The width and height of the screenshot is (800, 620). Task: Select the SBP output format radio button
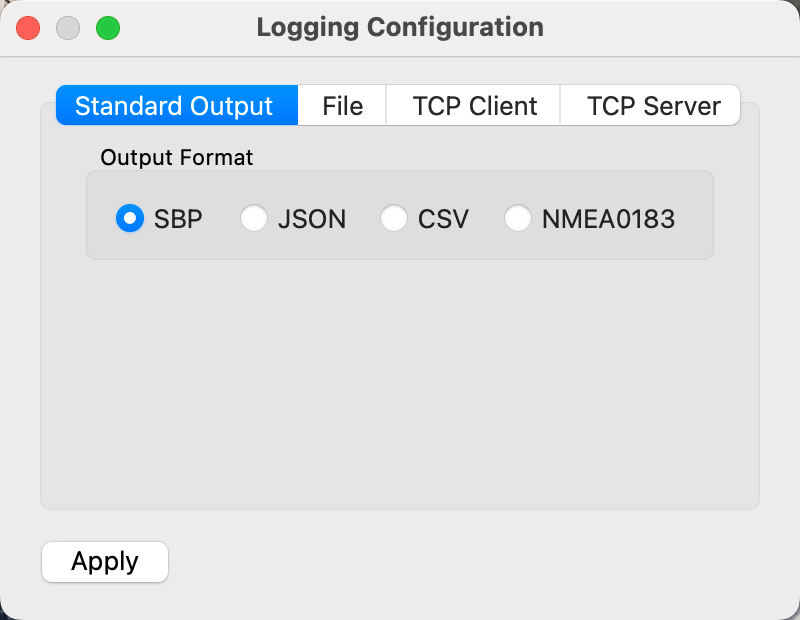tap(130, 218)
